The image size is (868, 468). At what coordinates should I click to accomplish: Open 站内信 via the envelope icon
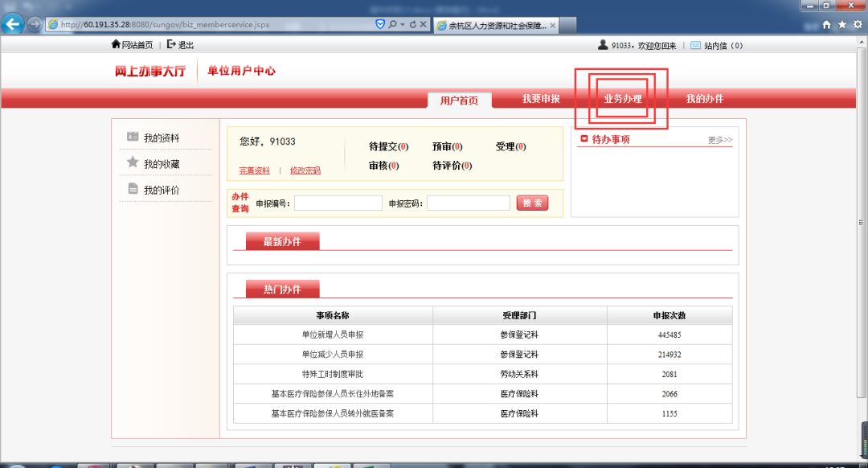click(694, 44)
